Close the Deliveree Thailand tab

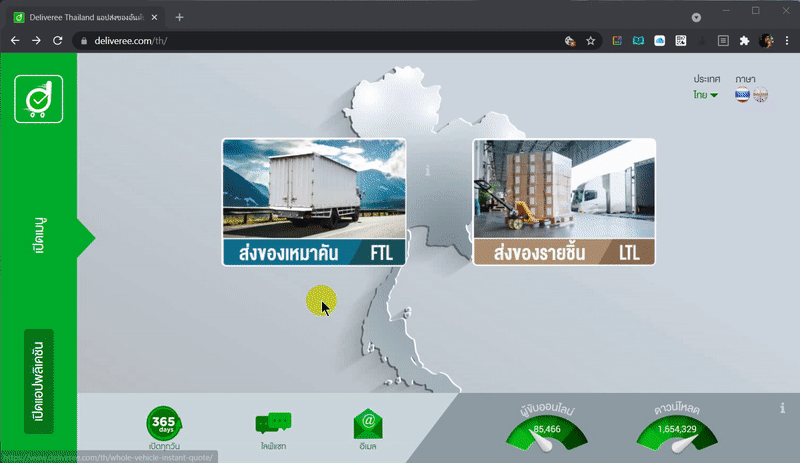pos(154,17)
